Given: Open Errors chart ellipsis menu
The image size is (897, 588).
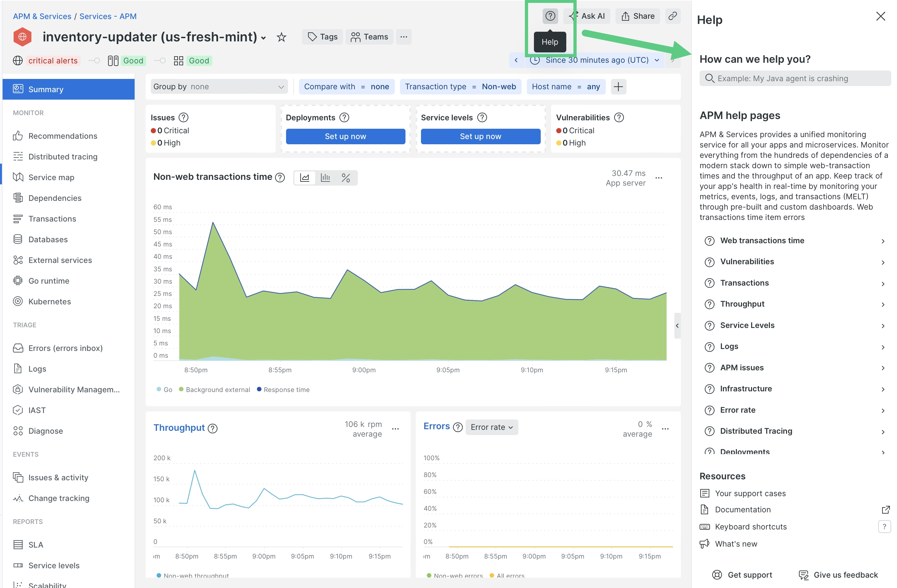Looking at the screenshot, I should 665,429.
